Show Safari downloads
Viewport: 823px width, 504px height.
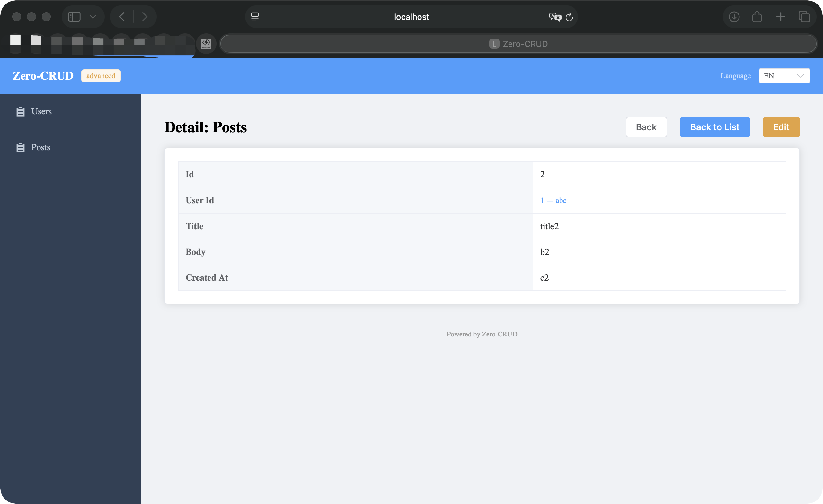coord(734,17)
